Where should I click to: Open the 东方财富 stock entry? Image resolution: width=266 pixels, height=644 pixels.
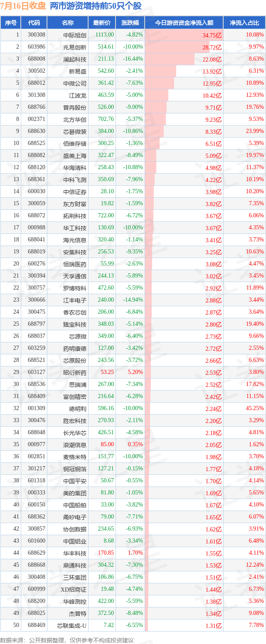pyautogui.click(x=75, y=204)
